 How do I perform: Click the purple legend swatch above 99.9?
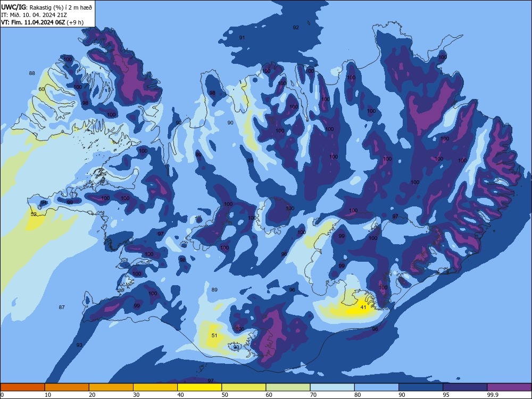pos(509,387)
